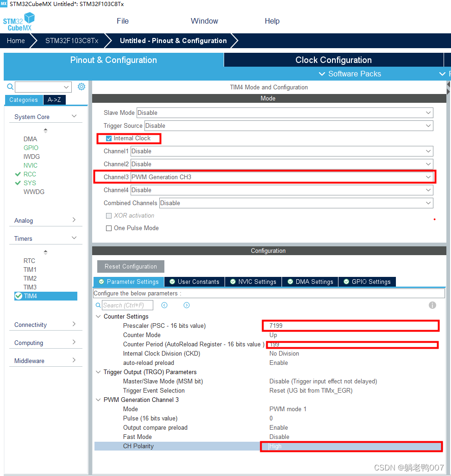Click the Reset Configuration button

131,266
